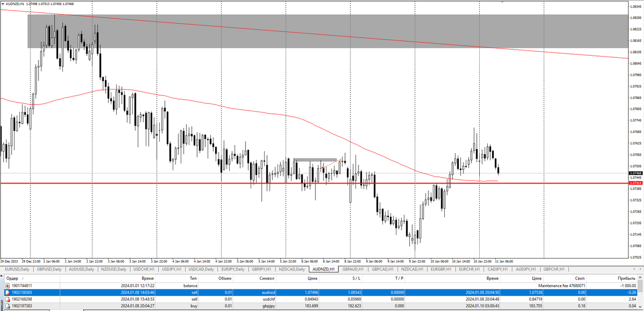Viewport: 644px width, 311px height.
Task: Sort by the T / P column header
Action: 399,278
